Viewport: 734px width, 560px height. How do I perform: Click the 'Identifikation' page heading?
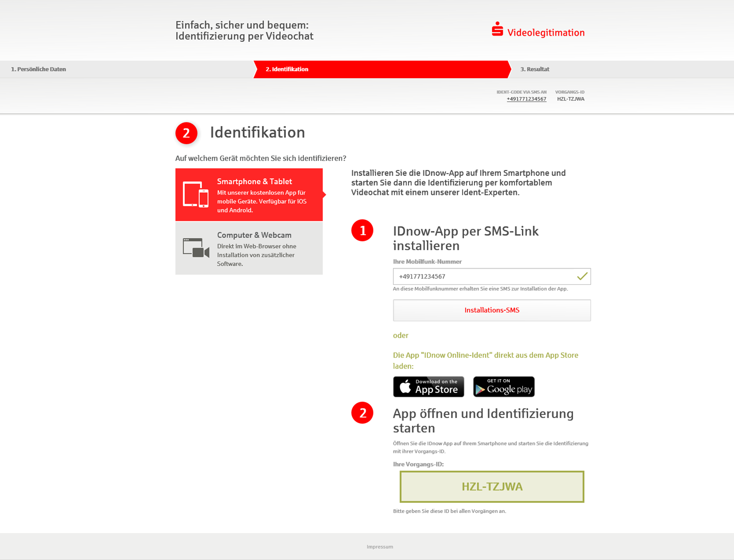click(x=258, y=133)
